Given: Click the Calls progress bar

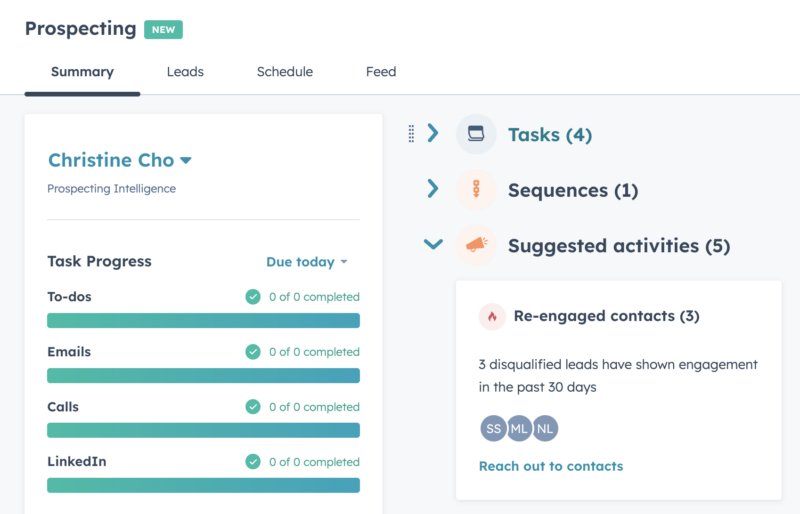Looking at the screenshot, I should point(204,430).
